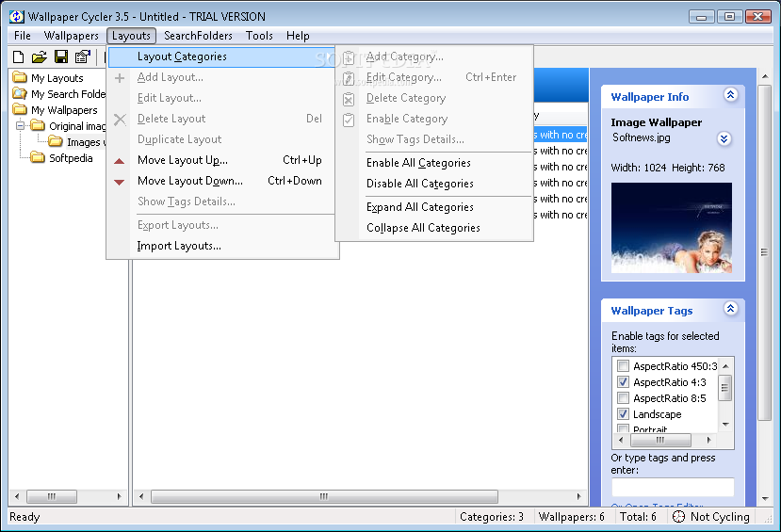
Task: Click the Enable Category icon in submenu
Action: tap(349, 120)
